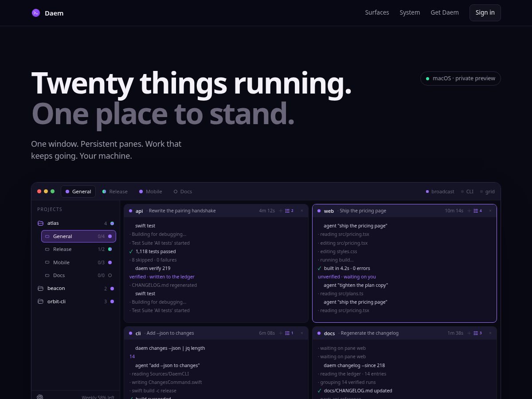Select the cli pane title Add --json to changes
532x399 pixels.
click(170, 333)
